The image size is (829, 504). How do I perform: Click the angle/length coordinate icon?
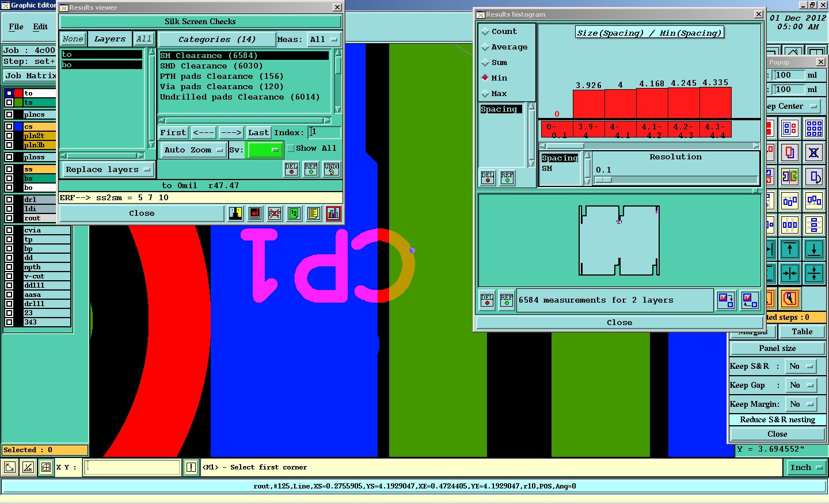coord(28,467)
